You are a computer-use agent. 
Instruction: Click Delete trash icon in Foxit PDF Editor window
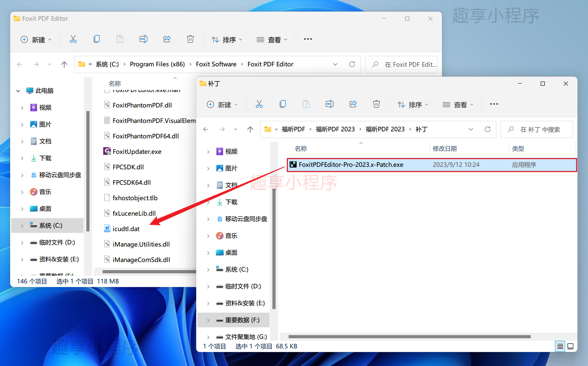coord(190,39)
